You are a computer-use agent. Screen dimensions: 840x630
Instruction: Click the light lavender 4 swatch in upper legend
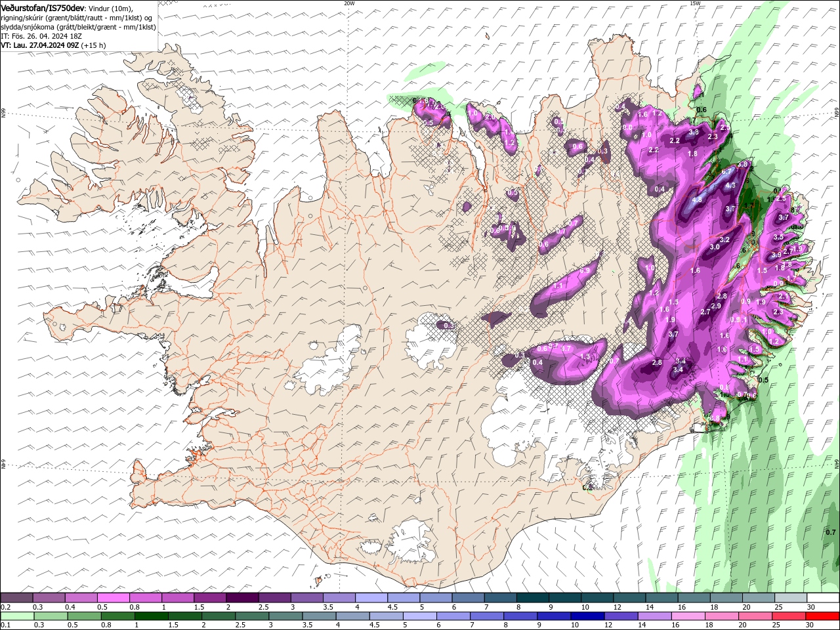[370, 598]
